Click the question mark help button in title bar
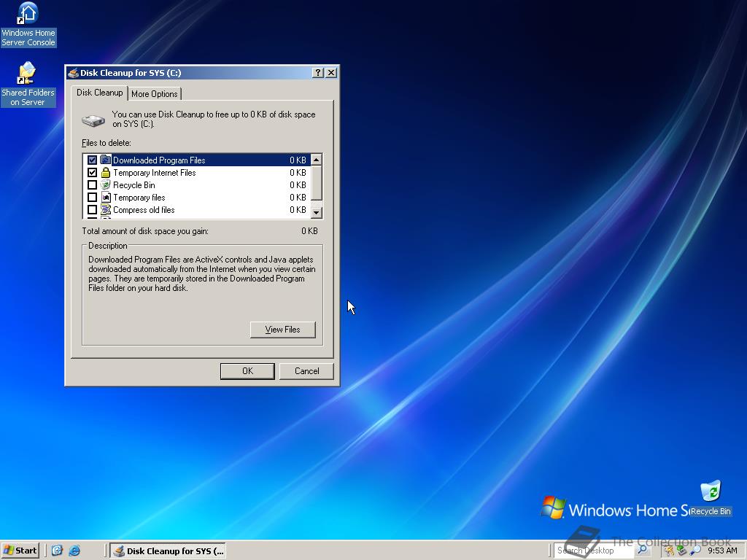This screenshot has height=560, width=747. 318,72
